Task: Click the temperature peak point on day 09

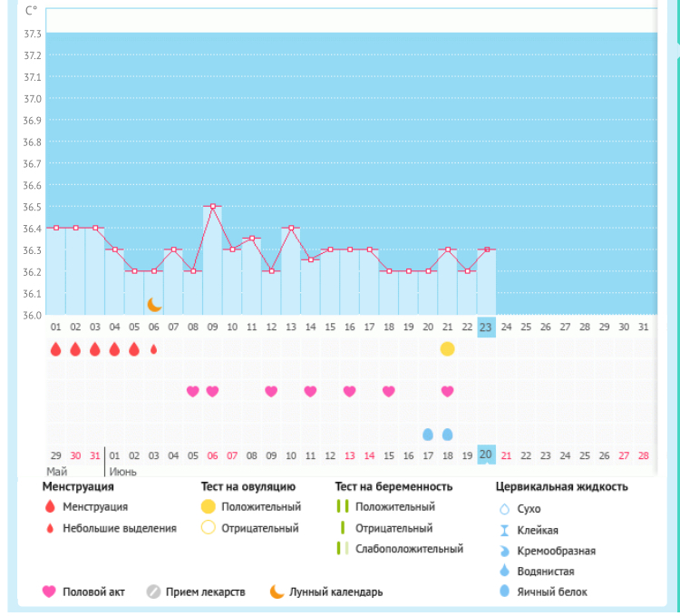Action: click(212, 206)
